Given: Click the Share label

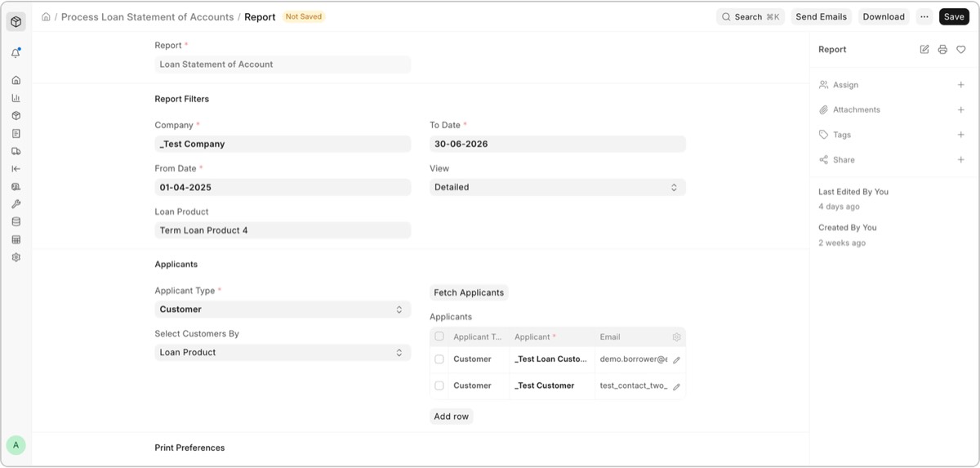Looking at the screenshot, I should 844,160.
